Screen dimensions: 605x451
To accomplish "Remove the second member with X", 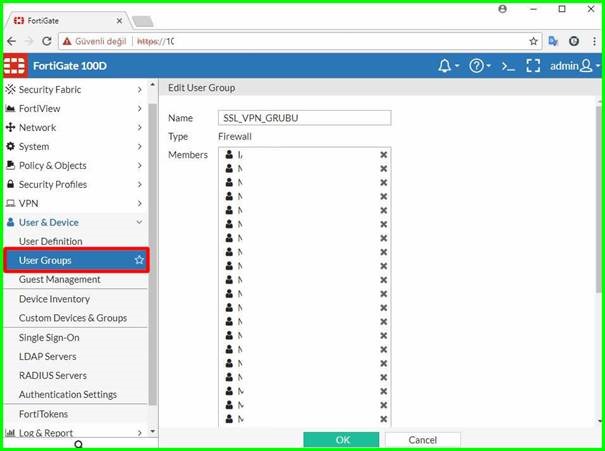I will click(x=384, y=169).
